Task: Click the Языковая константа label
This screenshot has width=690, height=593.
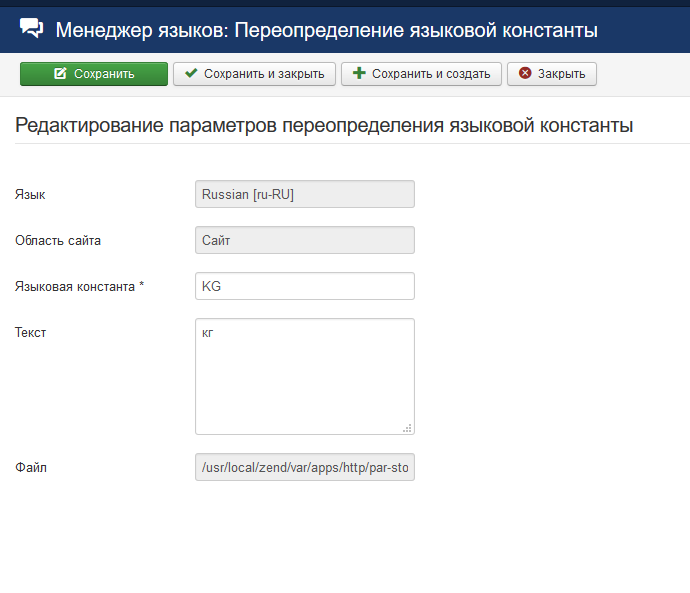Action: point(79,286)
